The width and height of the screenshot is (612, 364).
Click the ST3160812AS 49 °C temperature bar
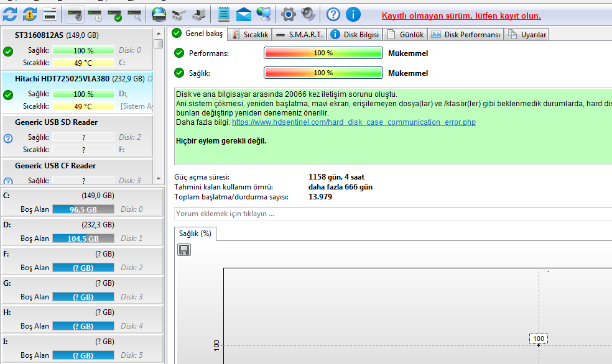83,63
